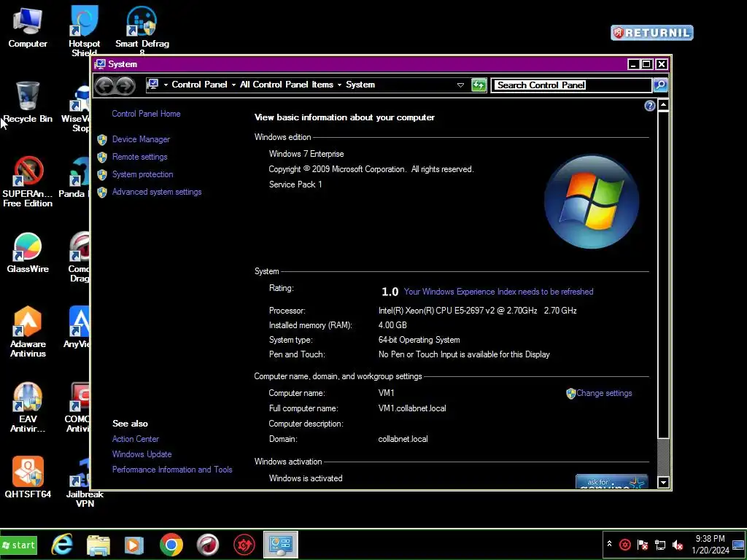Click All Control Panel Items breadcrumb
The width and height of the screenshot is (747, 560).
(286, 85)
